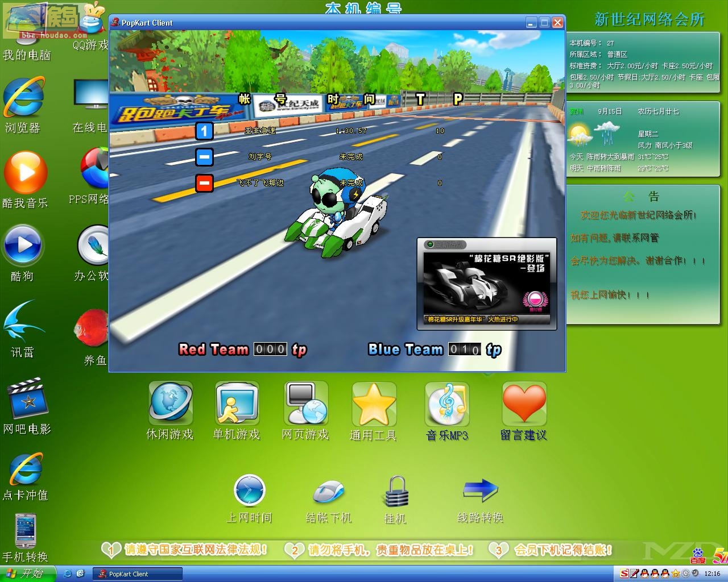Screen dimensions: 728x582
Task: Click 所属区域: 普通区 info line
Action: pos(598,55)
